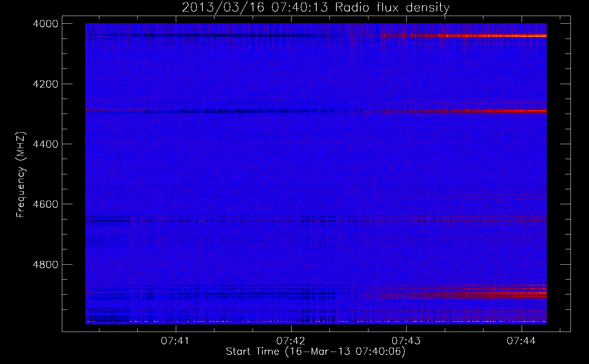589x364 pixels.
Task: Click the plot title '2013/03/16 07:40:13 Radio flux density'
Action: 316,8
